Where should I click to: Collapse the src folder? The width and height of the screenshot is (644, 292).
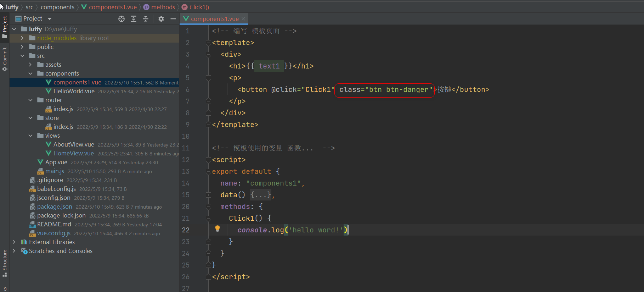pyautogui.click(x=22, y=56)
